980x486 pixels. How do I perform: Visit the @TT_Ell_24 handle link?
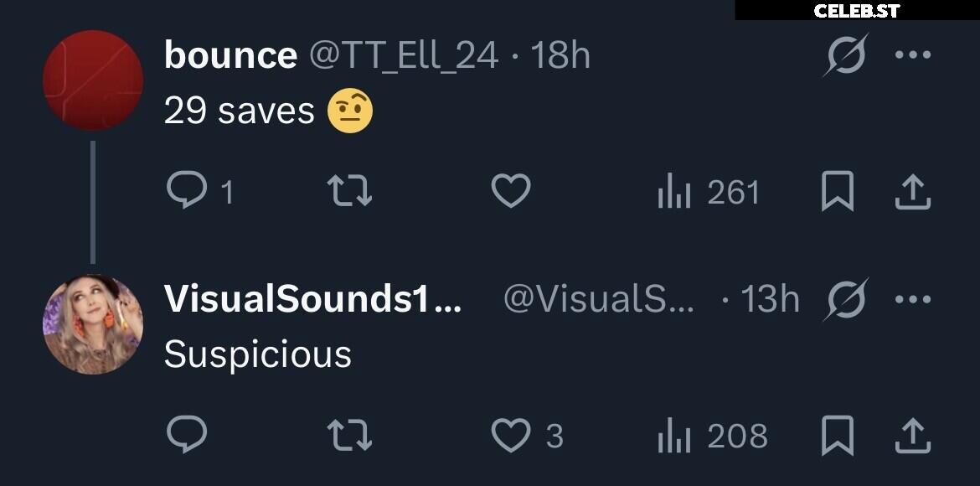point(403,55)
